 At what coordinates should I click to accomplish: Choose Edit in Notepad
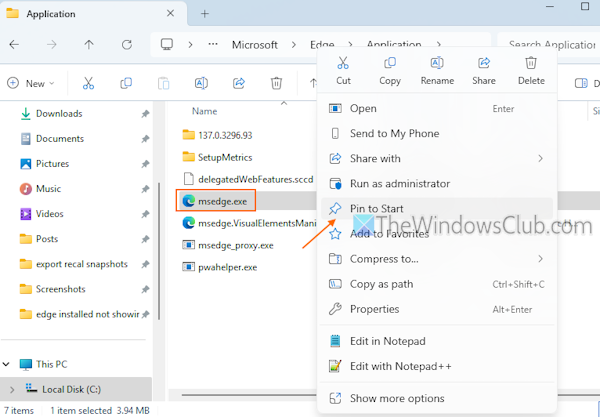click(x=437, y=341)
